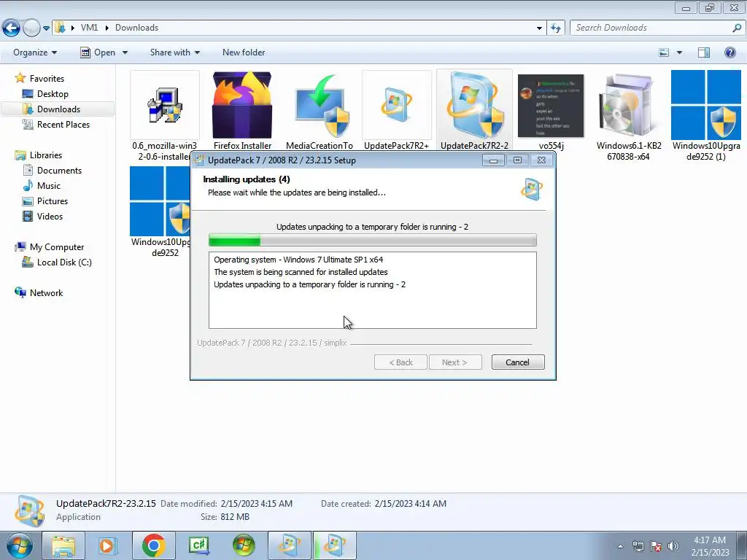Open the Pictures library
This screenshot has width=747, height=560.
(53, 201)
